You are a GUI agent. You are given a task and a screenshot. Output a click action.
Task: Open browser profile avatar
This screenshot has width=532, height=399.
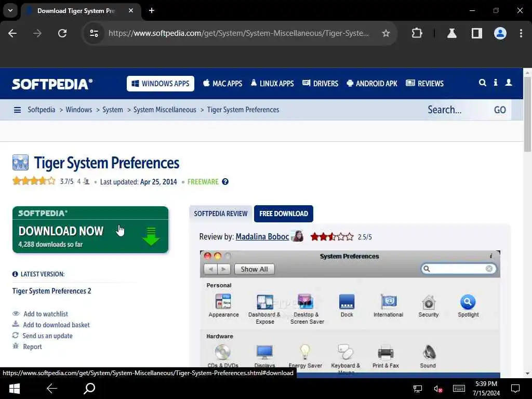[500, 33]
